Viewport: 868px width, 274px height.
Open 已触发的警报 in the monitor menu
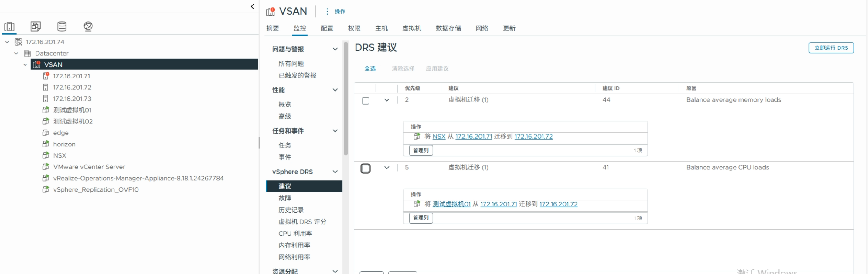pos(298,76)
